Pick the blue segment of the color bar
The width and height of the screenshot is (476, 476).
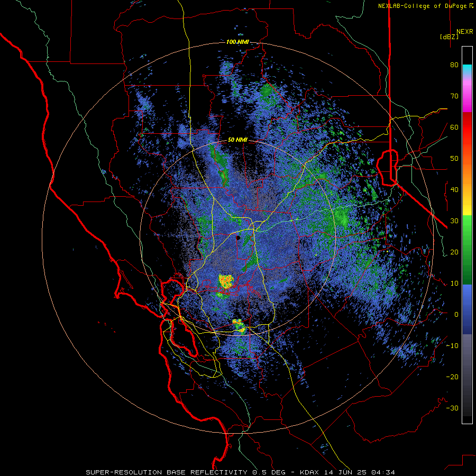467,309
